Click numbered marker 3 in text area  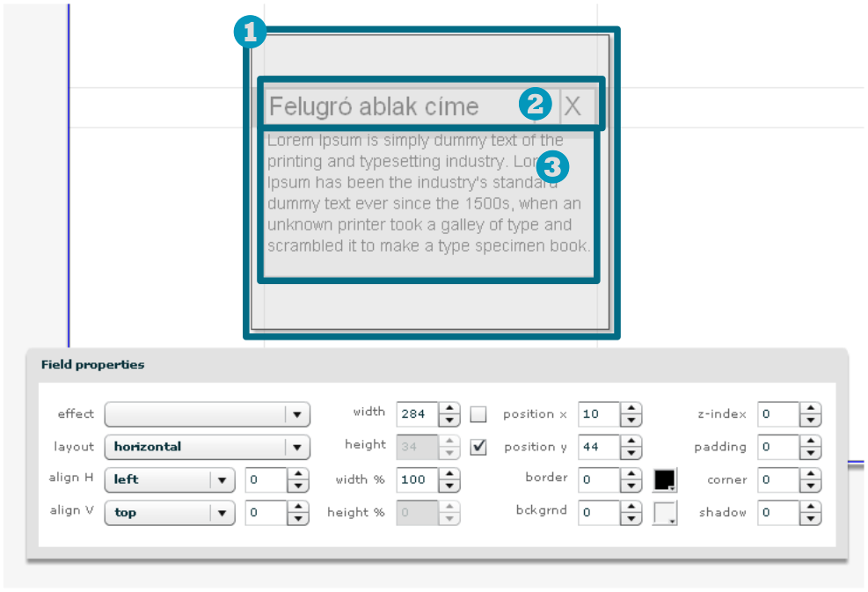pyautogui.click(x=553, y=166)
